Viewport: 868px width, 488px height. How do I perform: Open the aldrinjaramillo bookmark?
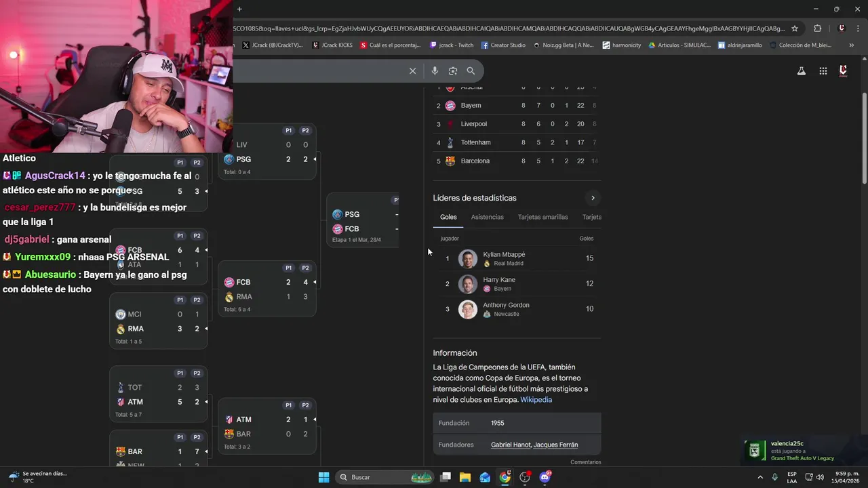pos(739,45)
